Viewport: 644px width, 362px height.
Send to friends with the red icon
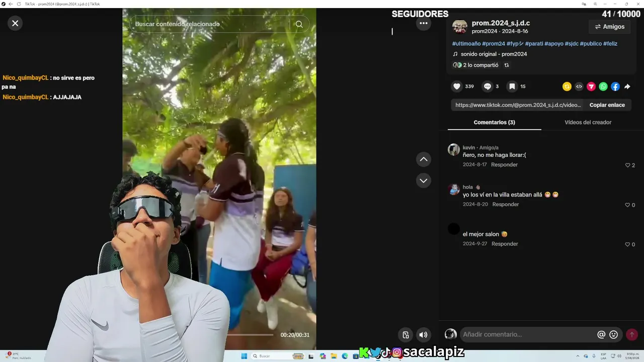[x=591, y=86]
